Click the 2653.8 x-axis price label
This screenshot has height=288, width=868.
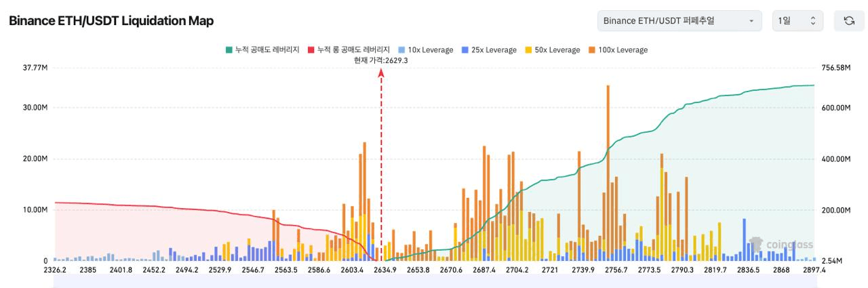418,270
